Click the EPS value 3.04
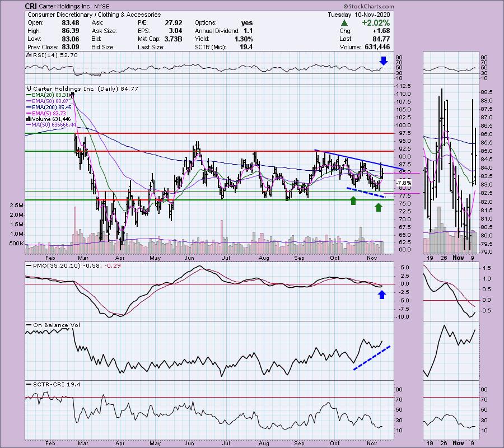 [175, 31]
